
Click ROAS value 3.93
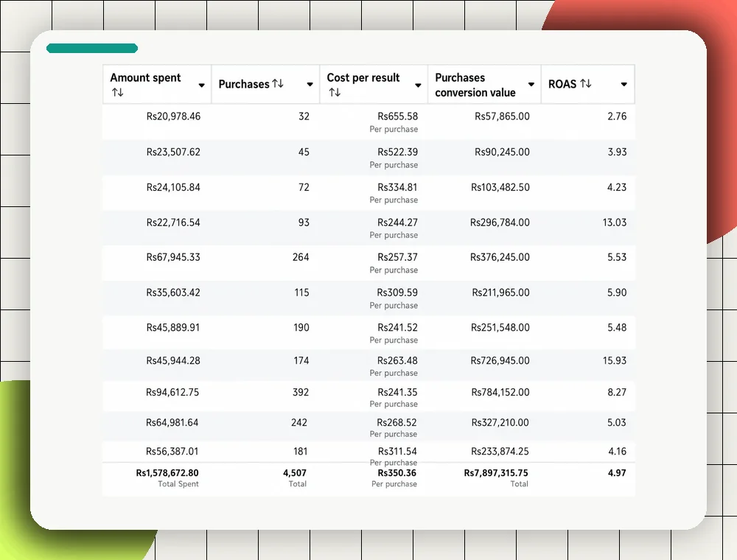pyautogui.click(x=617, y=152)
